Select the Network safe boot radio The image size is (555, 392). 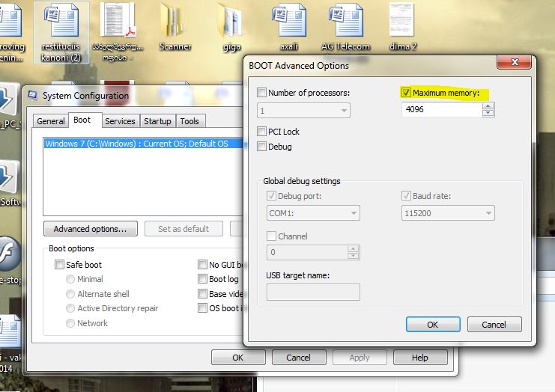70,323
